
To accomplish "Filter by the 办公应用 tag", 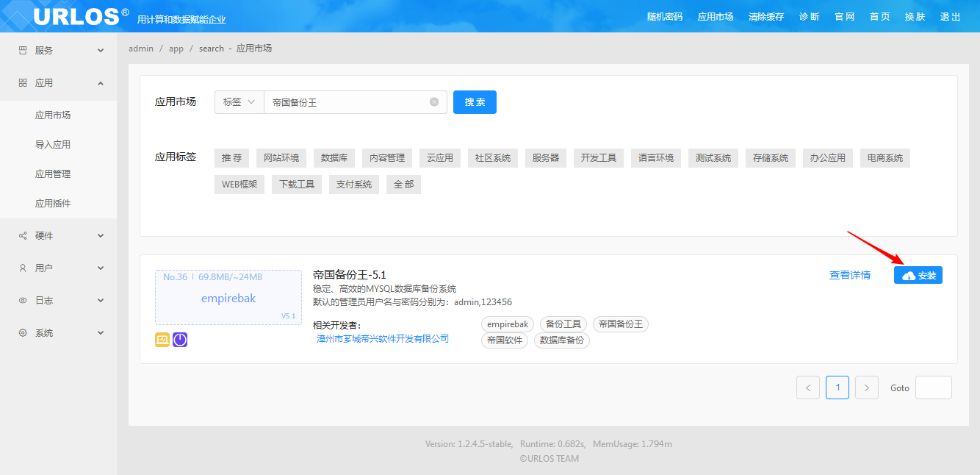I will click(x=828, y=158).
